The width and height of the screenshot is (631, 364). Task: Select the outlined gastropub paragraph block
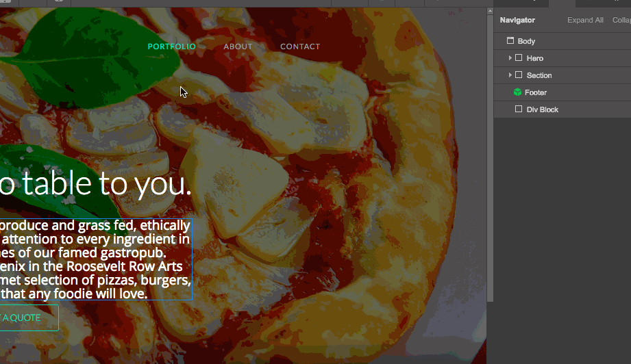(96, 259)
